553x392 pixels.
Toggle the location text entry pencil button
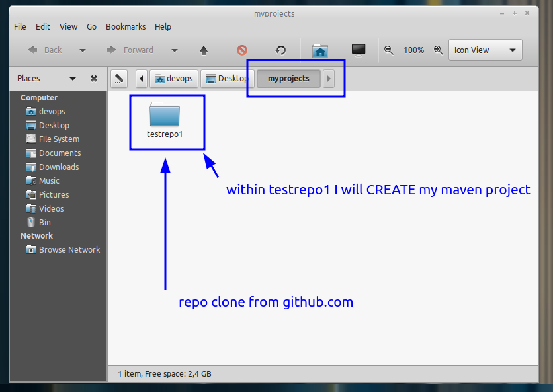(x=119, y=78)
